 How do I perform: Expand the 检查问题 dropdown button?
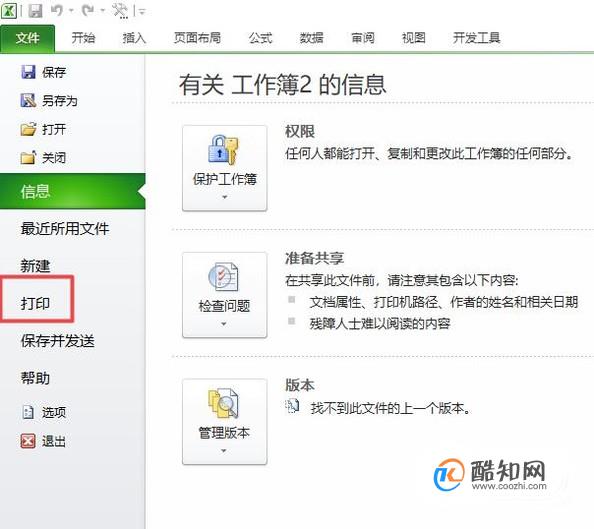[x=225, y=295]
